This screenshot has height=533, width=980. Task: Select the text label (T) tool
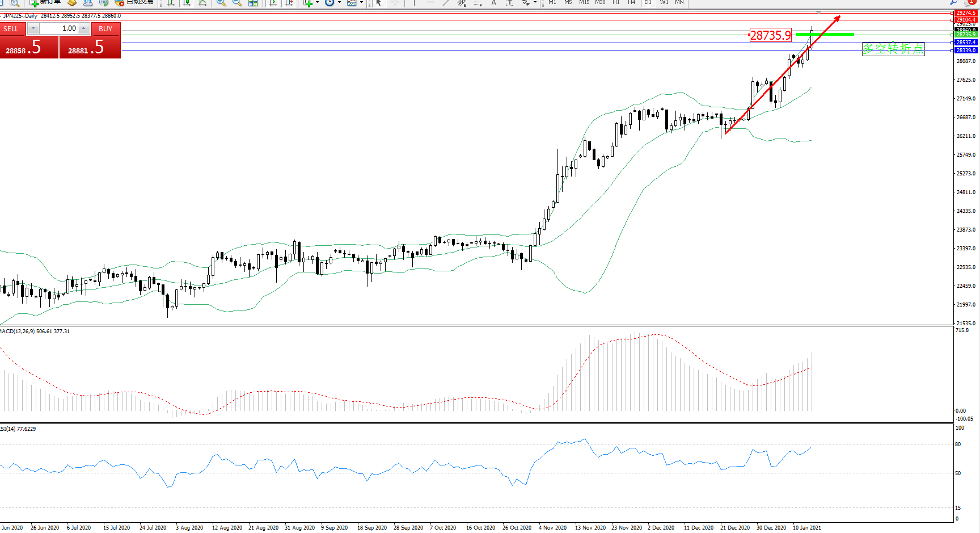coord(509,3)
